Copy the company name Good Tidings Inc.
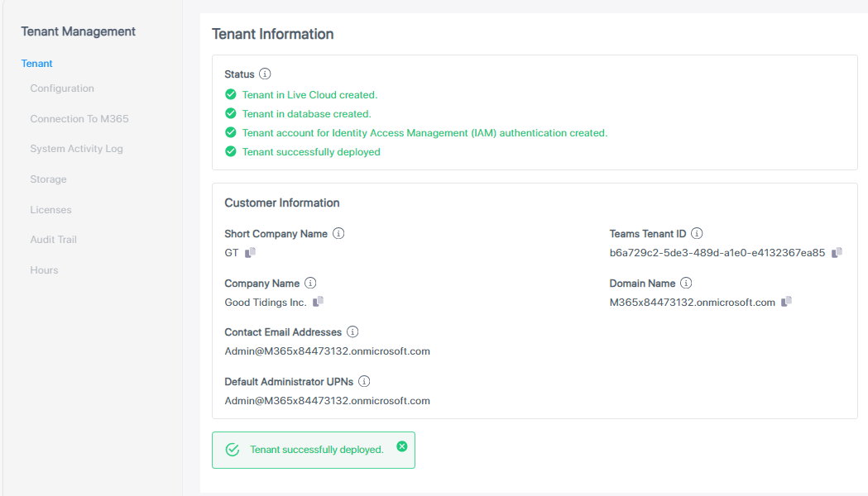 319,303
